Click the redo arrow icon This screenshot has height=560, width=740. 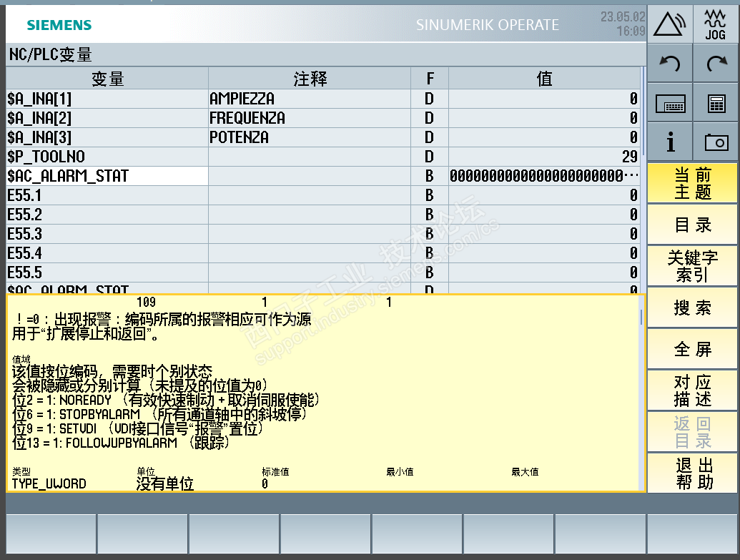tap(716, 63)
